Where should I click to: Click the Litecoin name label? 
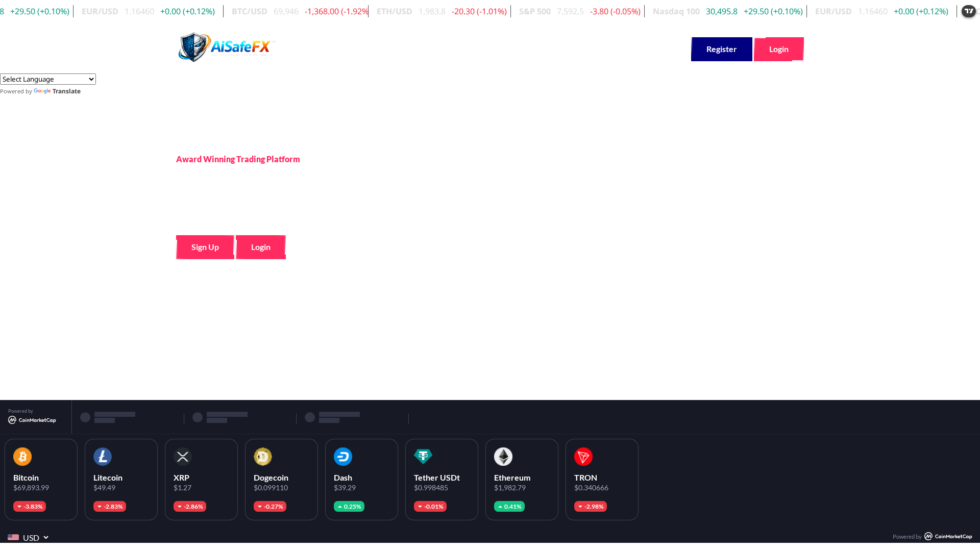(x=108, y=478)
